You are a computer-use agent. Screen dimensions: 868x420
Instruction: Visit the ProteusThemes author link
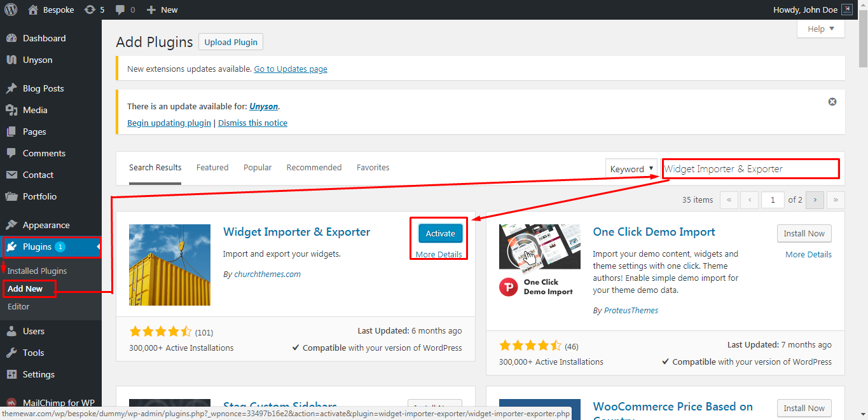pos(631,310)
